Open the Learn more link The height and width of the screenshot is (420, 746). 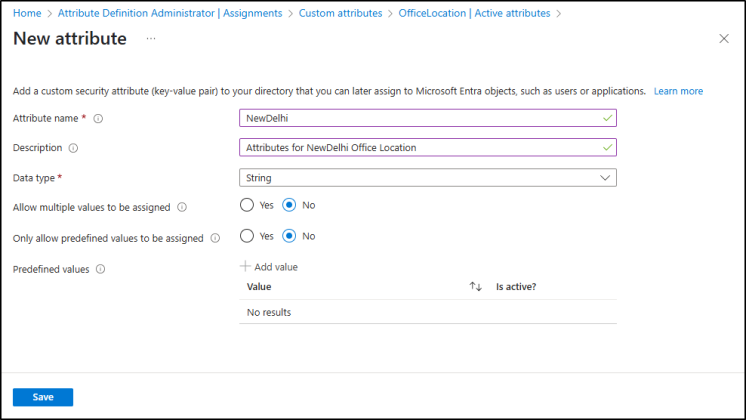pyautogui.click(x=678, y=91)
